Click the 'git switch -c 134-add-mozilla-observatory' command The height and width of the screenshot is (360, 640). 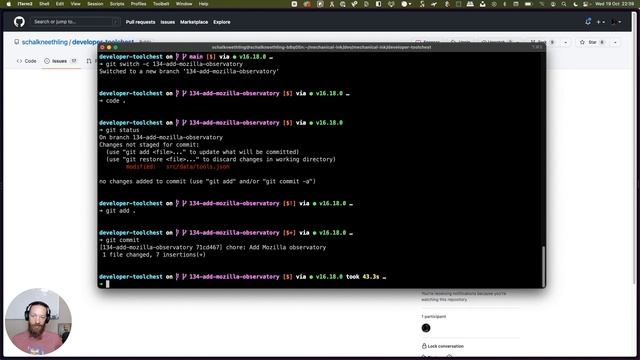tap(174, 64)
